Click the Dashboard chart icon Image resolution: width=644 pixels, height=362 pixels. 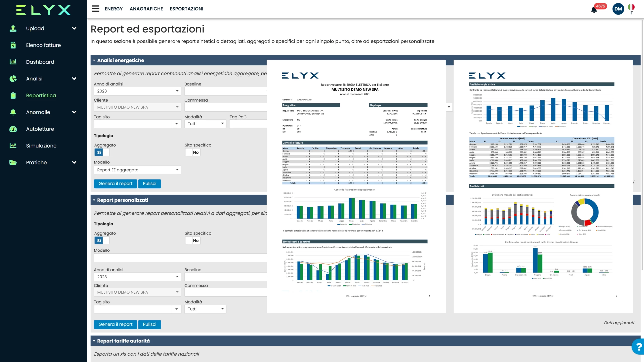(x=13, y=62)
